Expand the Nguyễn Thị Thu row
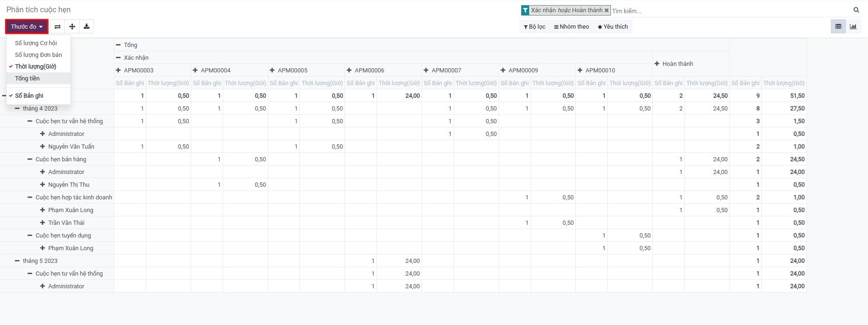 [x=65, y=185]
